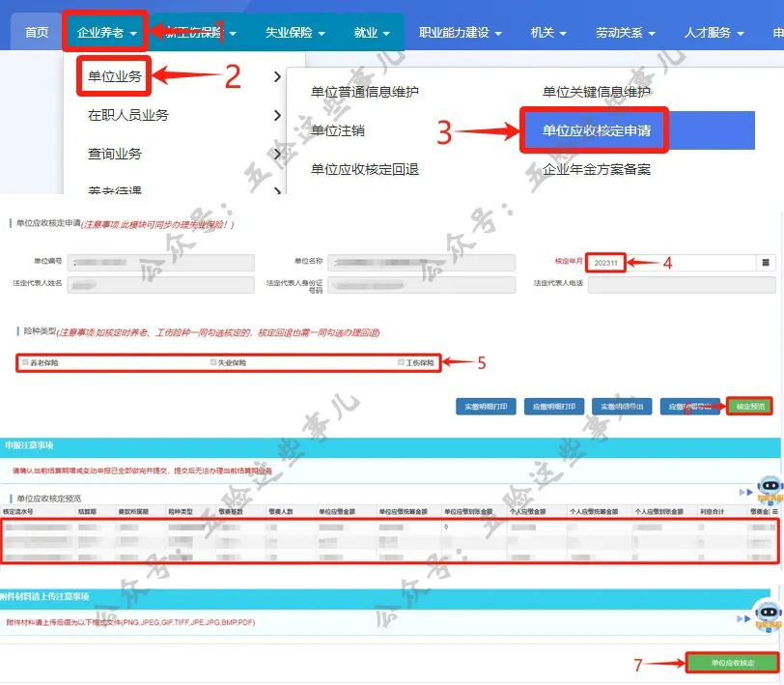Image resolution: width=784 pixels, height=685 pixels.
Task: Choose 单位注销 from the submenu
Action: point(338,130)
